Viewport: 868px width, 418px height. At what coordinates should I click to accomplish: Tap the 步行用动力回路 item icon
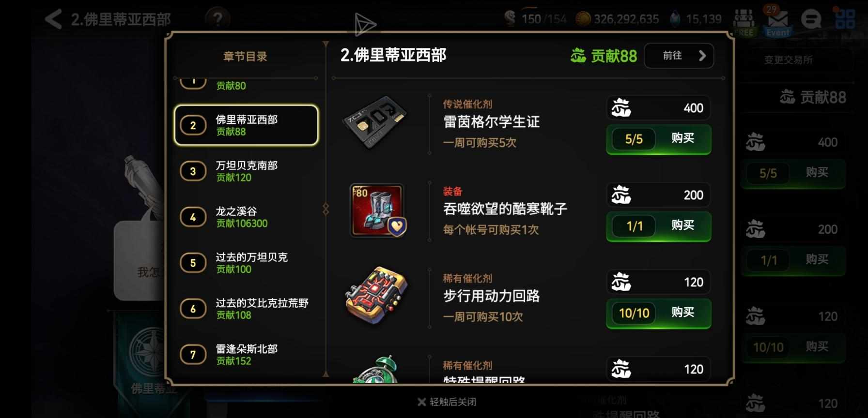377,296
